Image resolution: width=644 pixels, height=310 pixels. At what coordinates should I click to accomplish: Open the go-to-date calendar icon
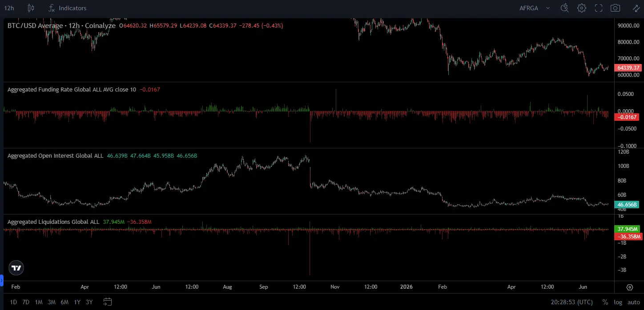click(107, 302)
